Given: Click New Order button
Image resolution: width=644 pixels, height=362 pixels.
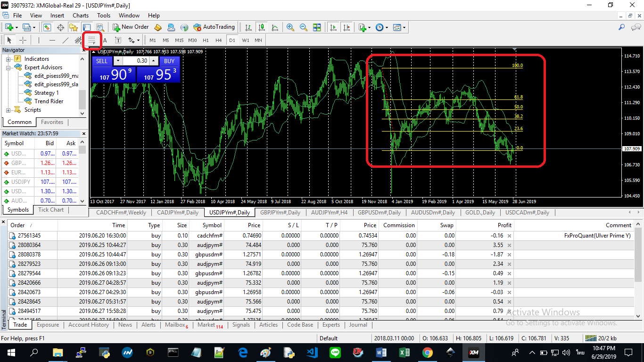Looking at the screenshot, I should [x=130, y=27].
